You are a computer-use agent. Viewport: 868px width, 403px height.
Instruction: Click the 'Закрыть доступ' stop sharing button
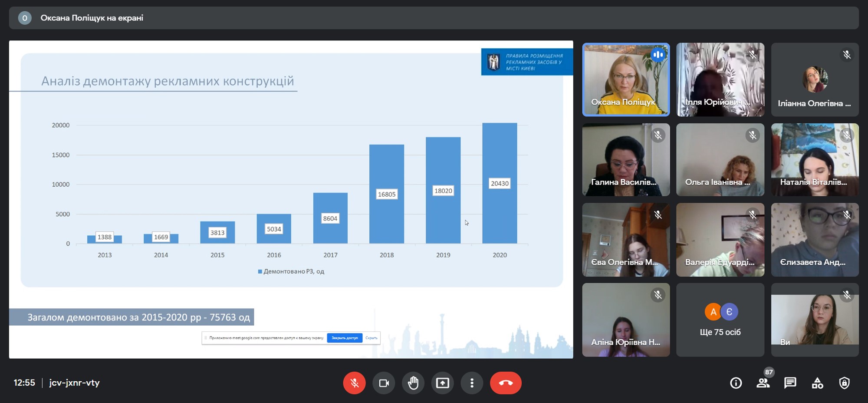pos(345,338)
